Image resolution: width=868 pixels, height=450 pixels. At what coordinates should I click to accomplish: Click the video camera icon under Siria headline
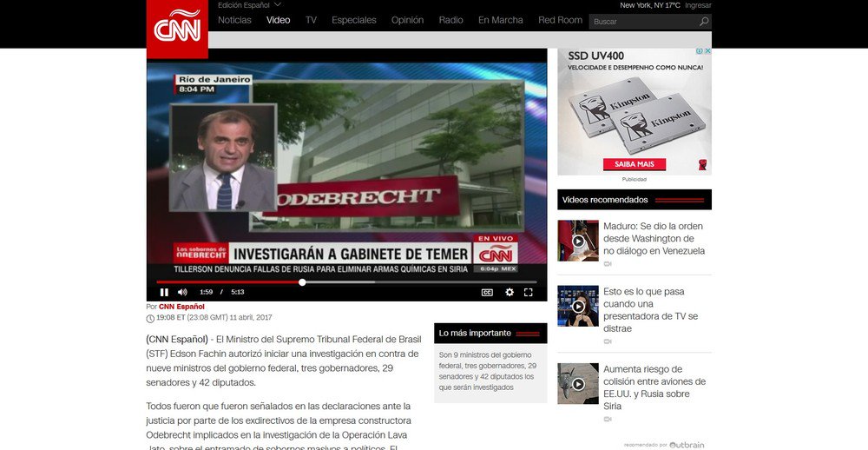608,419
